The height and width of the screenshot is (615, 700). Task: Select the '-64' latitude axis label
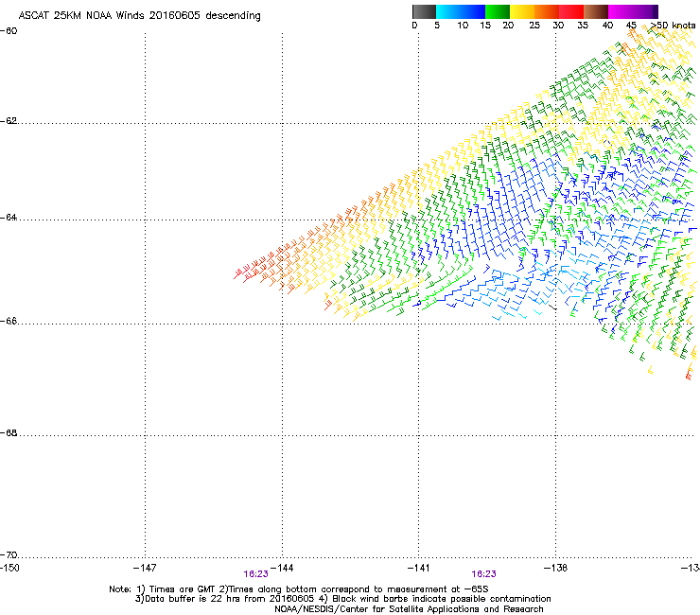9,218
